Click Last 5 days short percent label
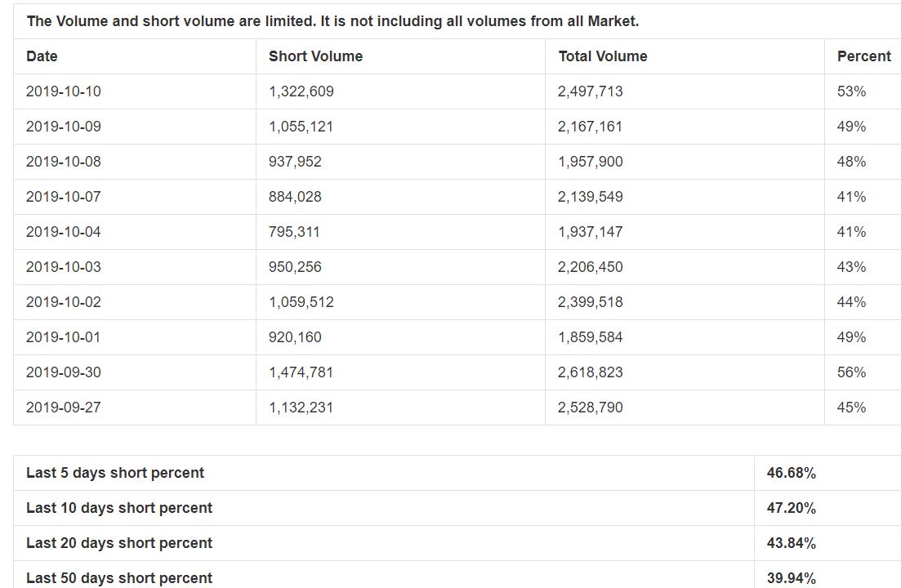 click(115, 473)
